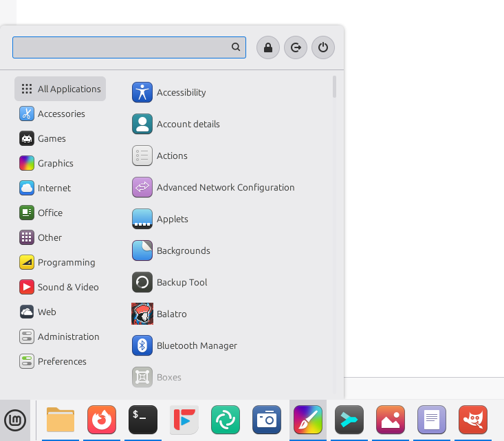Open the Administration category
This screenshot has width=504, height=441.
click(68, 336)
